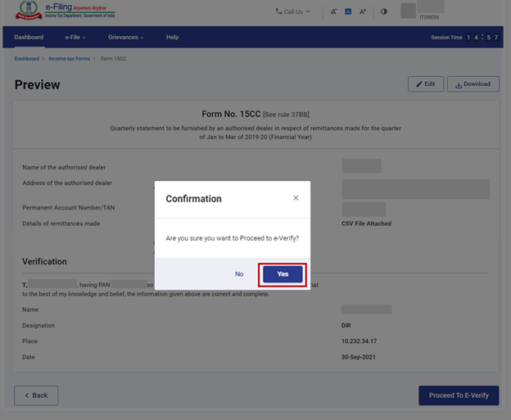Click the Back arrow button

coord(36,395)
